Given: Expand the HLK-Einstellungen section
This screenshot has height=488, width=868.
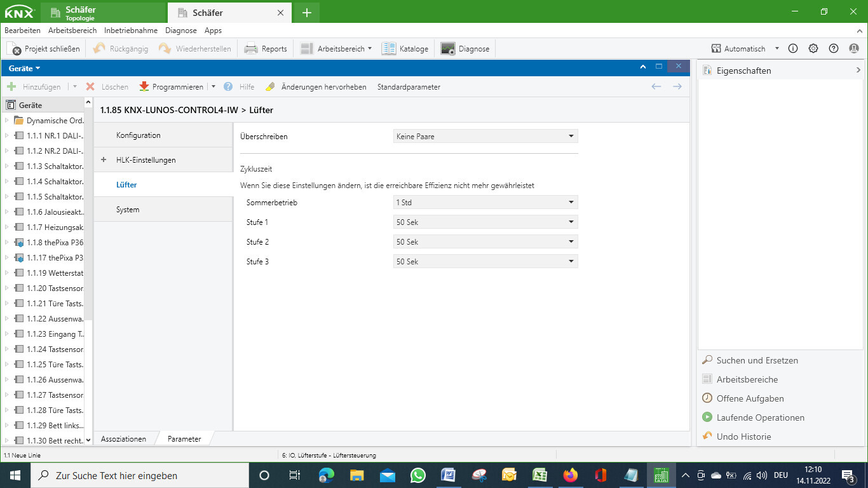Looking at the screenshot, I should point(104,159).
